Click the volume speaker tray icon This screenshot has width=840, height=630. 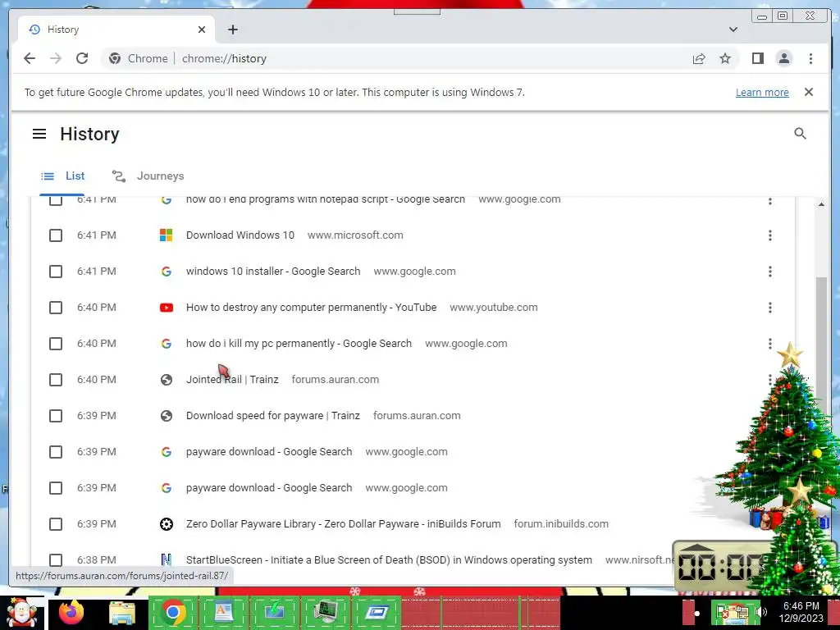click(761, 612)
